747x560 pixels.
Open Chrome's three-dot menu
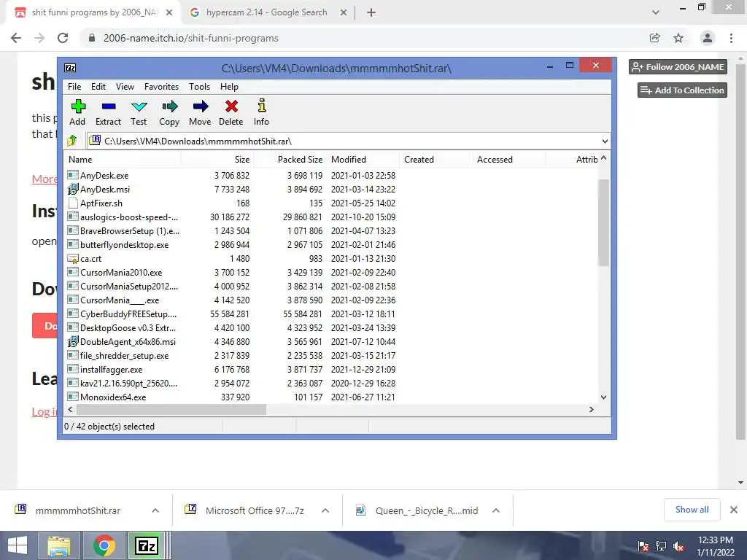point(731,38)
